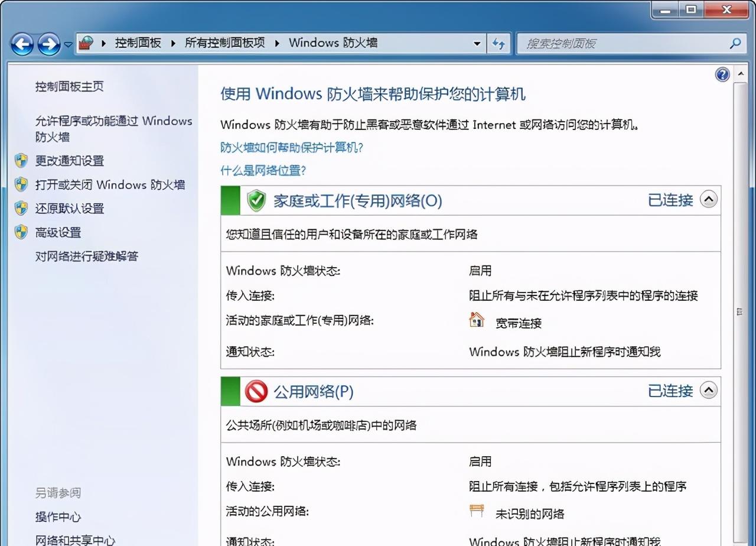756x546 pixels.
Task: Click shield icon beside 更改通知设置
Action: (21, 161)
